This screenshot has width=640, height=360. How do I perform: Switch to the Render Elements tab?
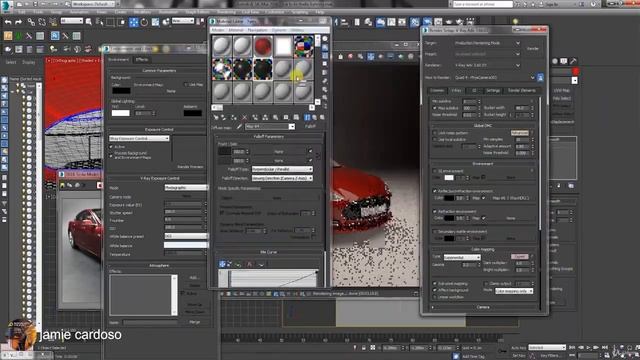[x=522, y=91]
